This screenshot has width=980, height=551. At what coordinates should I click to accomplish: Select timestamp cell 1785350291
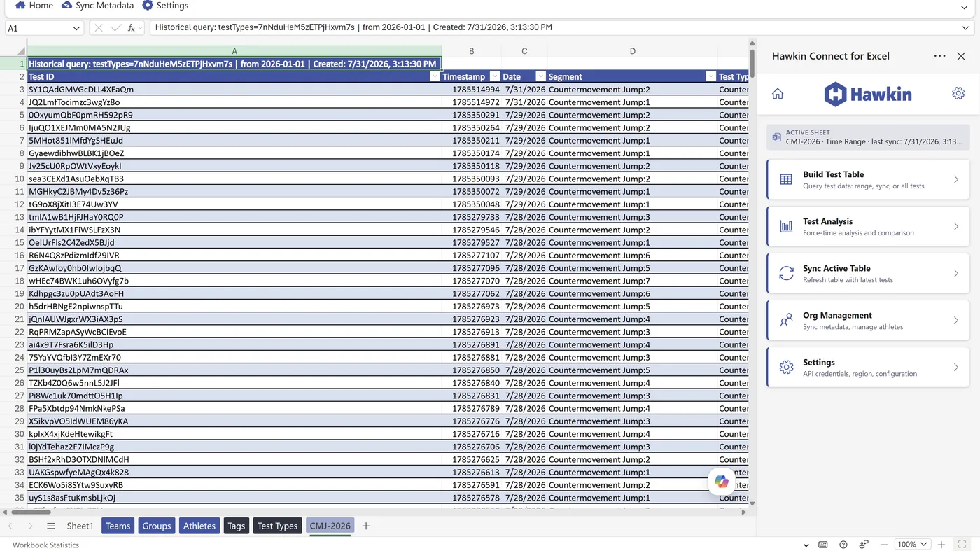472,115
